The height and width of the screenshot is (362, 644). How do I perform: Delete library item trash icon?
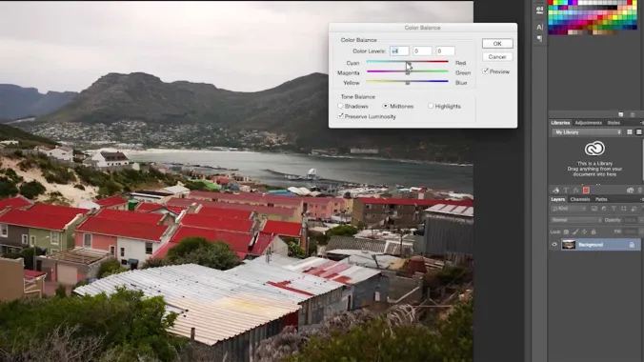tap(640, 191)
